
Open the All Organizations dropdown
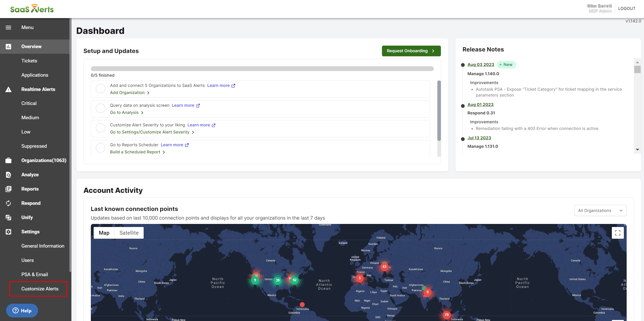pos(600,211)
